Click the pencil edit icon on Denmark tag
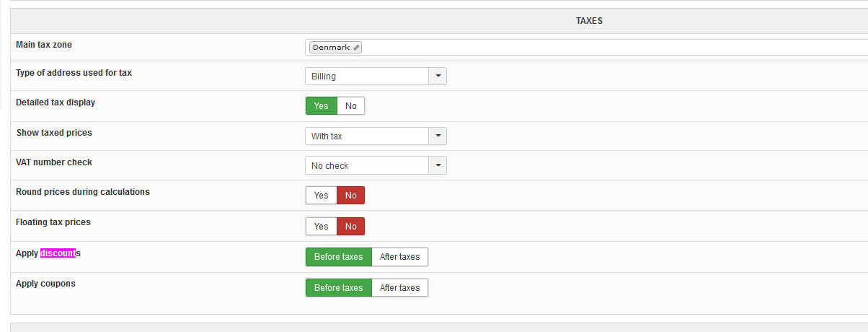868x332 pixels. 356,48
